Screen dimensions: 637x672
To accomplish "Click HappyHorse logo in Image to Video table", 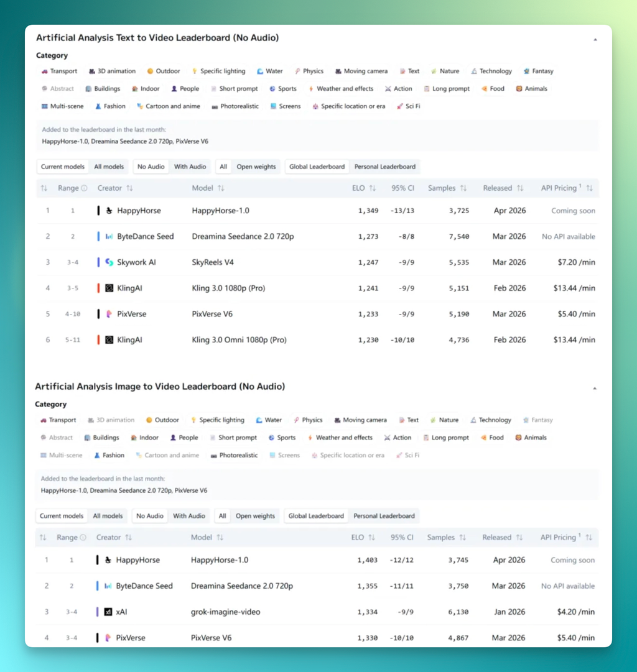I will [108, 560].
